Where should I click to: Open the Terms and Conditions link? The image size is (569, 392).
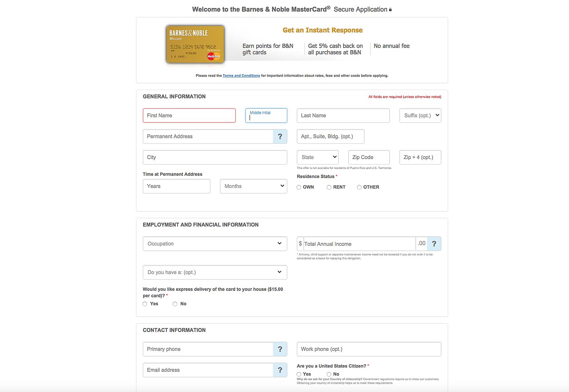(x=241, y=76)
